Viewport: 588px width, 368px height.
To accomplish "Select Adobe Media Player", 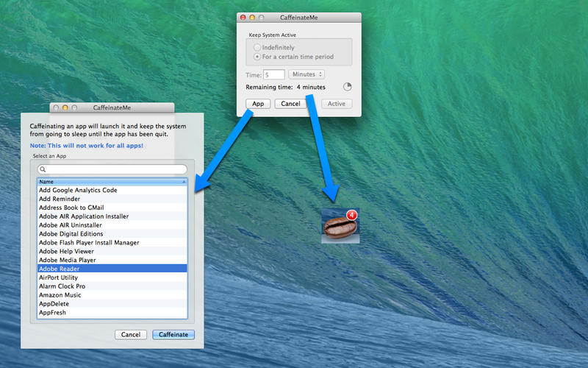I will click(112, 261).
